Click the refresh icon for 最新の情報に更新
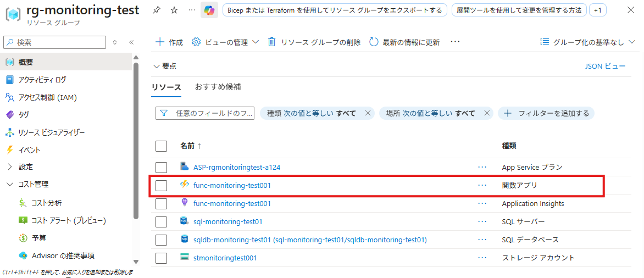Image resolution: width=644 pixels, height=278 pixels. 374,42
